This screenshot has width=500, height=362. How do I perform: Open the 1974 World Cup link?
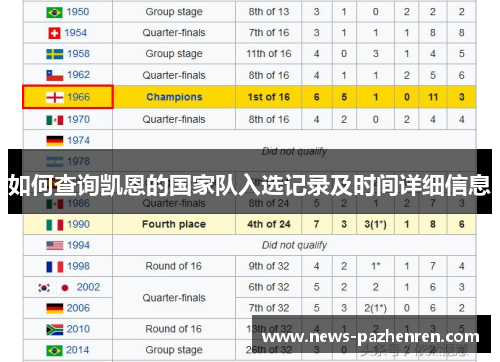click(x=79, y=140)
